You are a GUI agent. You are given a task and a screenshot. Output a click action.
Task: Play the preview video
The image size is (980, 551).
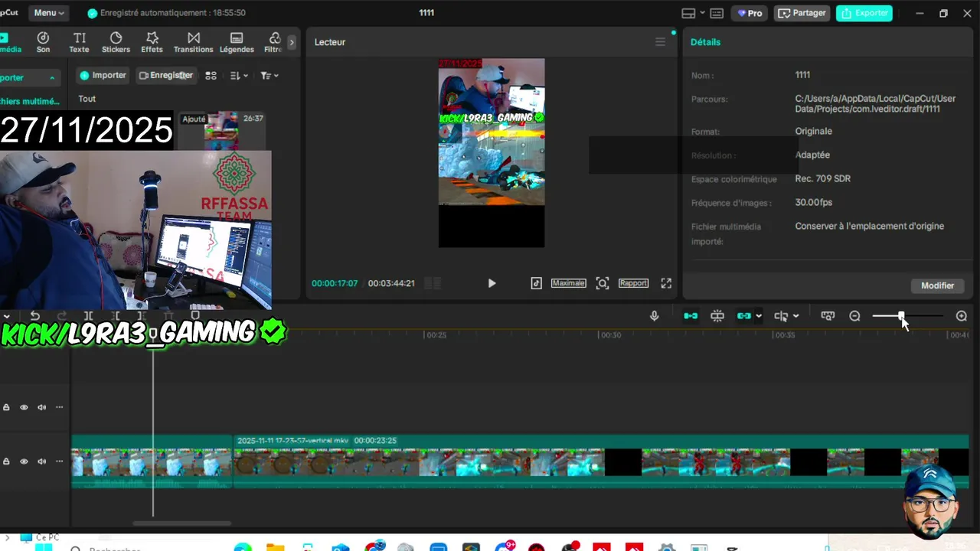click(x=492, y=283)
